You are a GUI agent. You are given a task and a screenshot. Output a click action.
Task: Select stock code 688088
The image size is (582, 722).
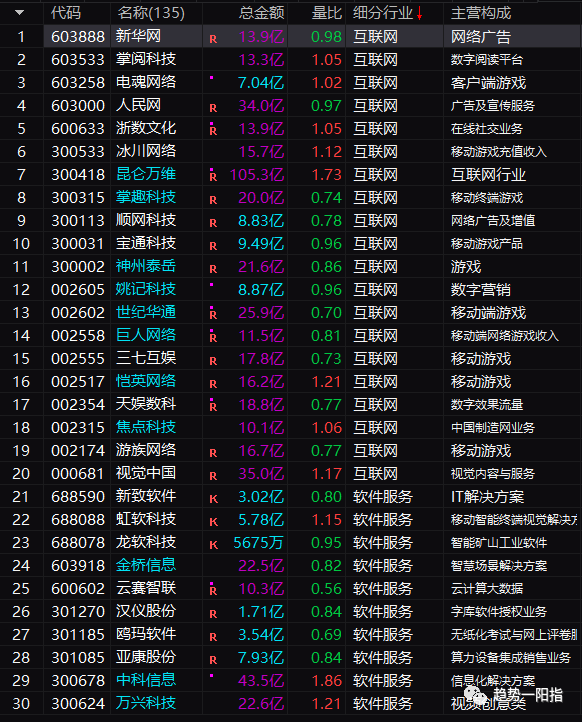pos(78,519)
